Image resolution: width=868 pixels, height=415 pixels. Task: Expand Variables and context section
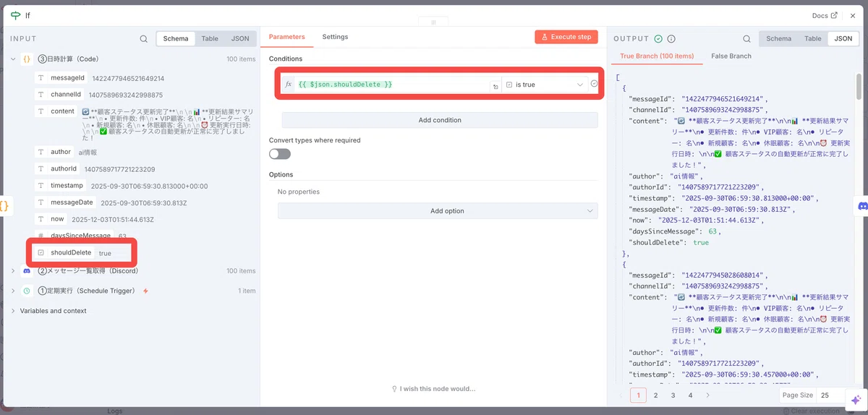[13, 311]
